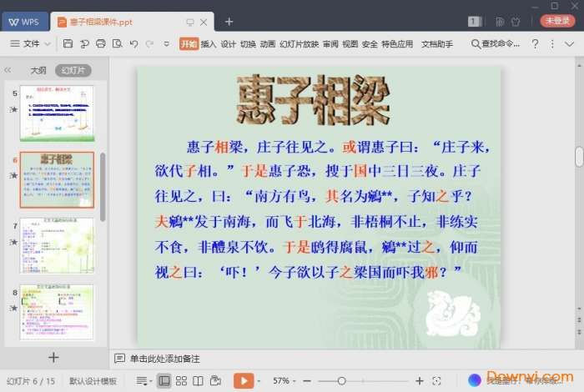This screenshot has width=584, height=392.
Task: Click the view icon right of reading view
Action: pyautogui.click(x=215, y=380)
